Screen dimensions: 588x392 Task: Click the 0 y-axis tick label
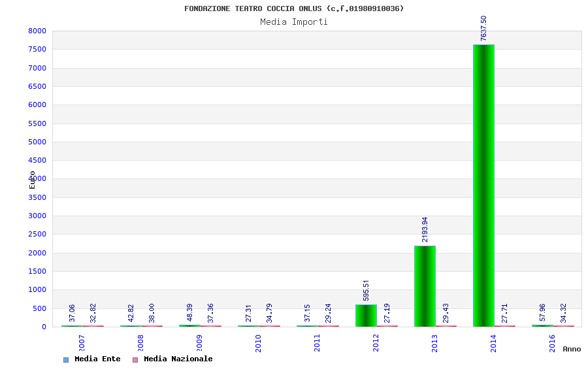coord(44,327)
